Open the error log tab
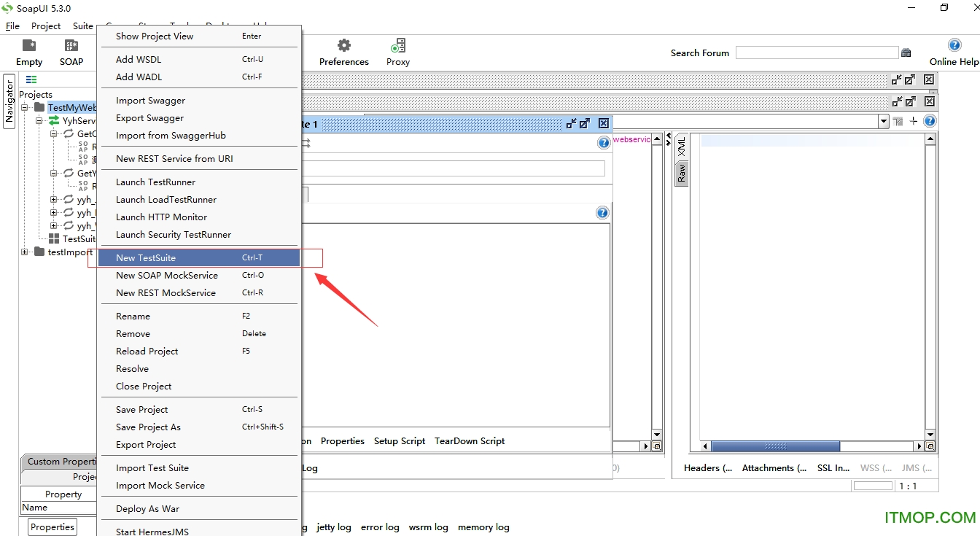The width and height of the screenshot is (980, 536). pyautogui.click(x=380, y=527)
